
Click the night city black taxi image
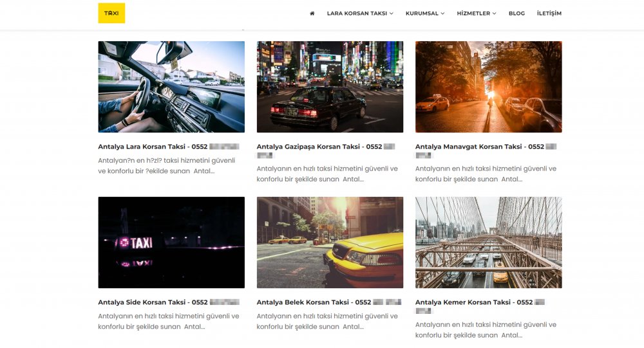coord(330,87)
